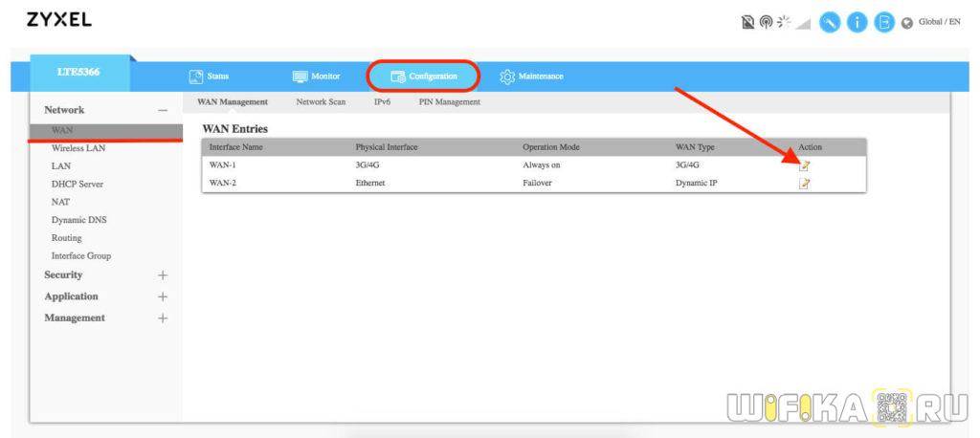Click the Interface Name column header
This screenshot has width=980, height=438.
coord(235,147)
